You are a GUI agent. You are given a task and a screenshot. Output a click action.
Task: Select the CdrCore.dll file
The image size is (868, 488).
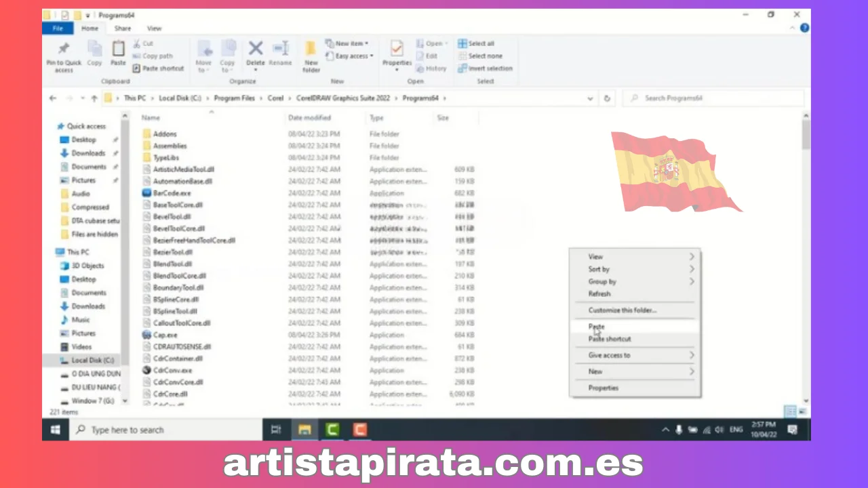tap(170, 394)
